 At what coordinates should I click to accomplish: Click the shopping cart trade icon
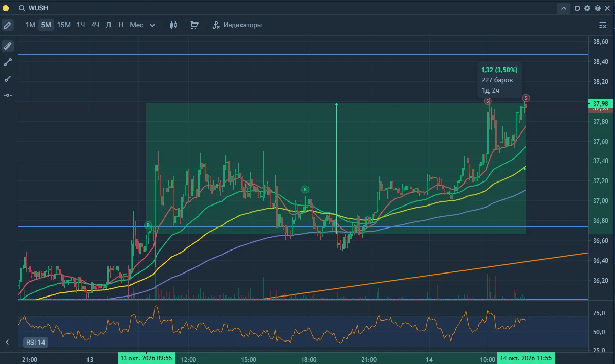tap(194, 25)
